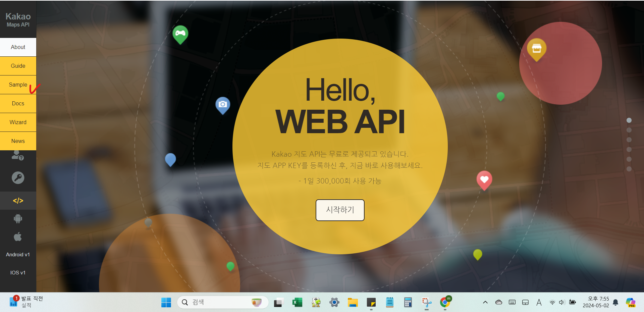Click the yellow store map pin
Viewport: 644px width, 312px height.
point(537,50)
